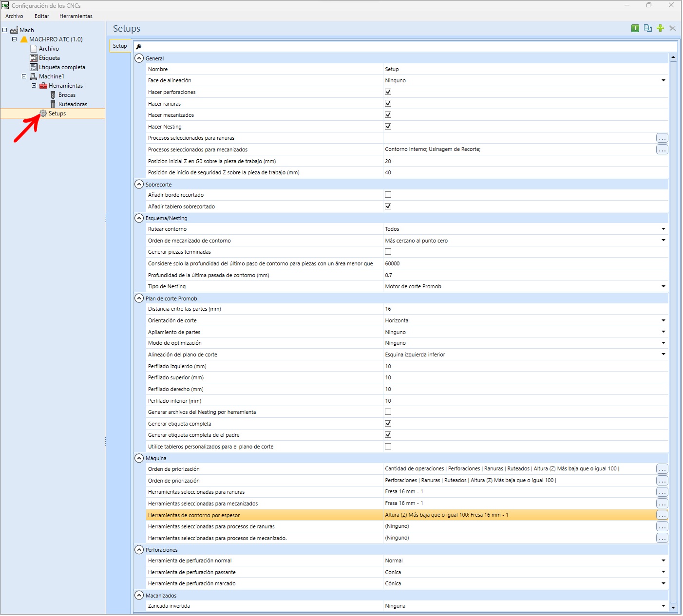Screen dimensions: 683x616
Task: Click the Etiqueta completa icon
Action: [34, 67]
